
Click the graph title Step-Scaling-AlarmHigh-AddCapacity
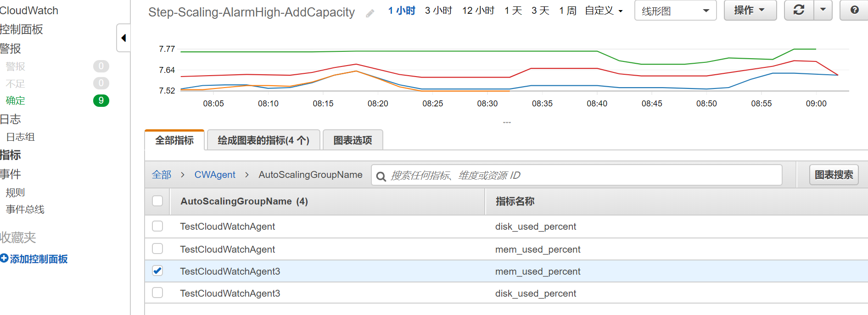click(252, 12)
